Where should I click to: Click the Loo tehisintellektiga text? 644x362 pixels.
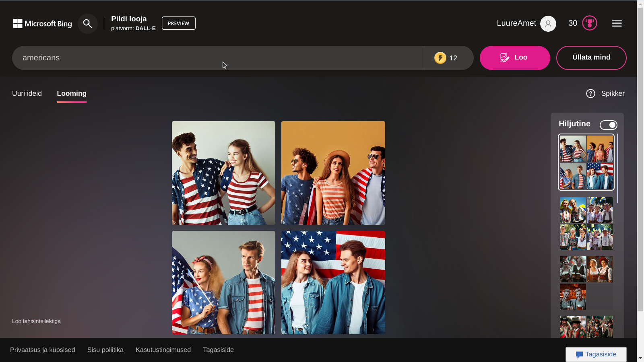click(36, 321)
